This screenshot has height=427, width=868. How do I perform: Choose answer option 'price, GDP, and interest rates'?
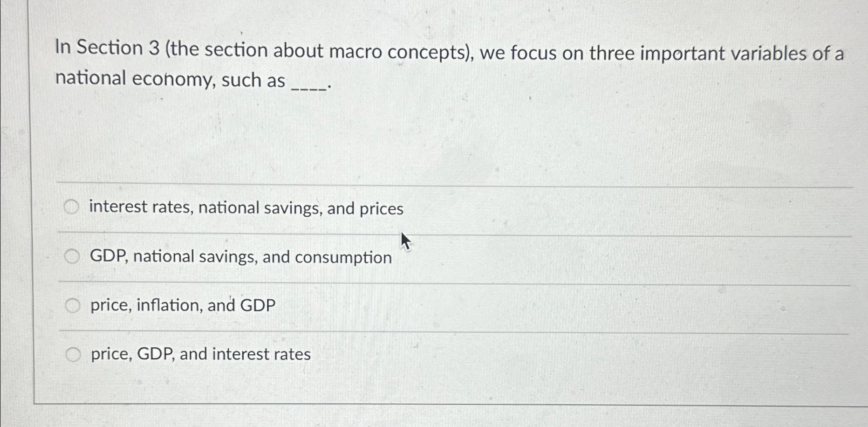200,355
